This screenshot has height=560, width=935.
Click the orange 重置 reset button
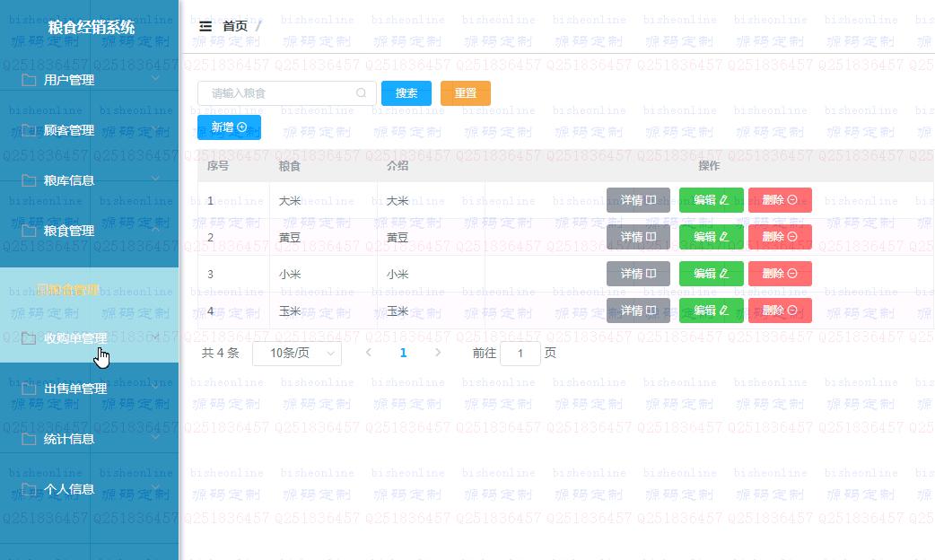tap(466, 93)
